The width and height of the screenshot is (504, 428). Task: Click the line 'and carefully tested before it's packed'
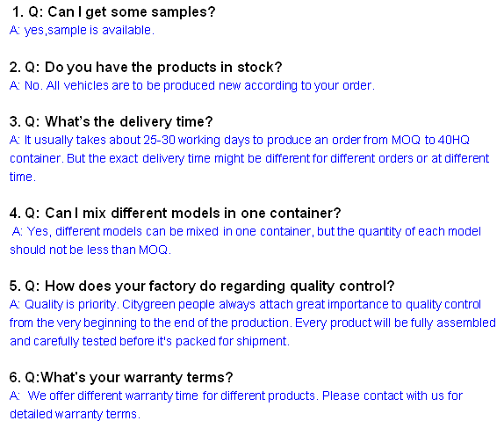(x=149, y=341)
